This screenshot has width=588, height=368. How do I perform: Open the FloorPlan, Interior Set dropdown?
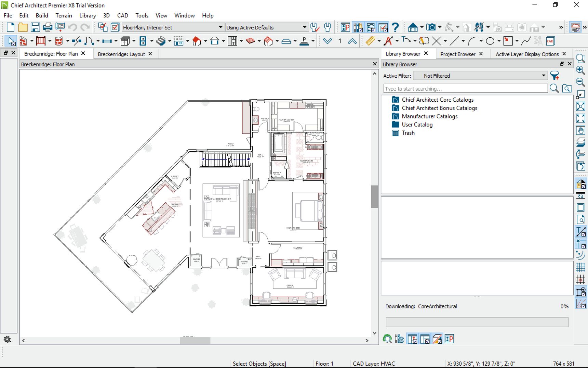(x=173, y=27)
